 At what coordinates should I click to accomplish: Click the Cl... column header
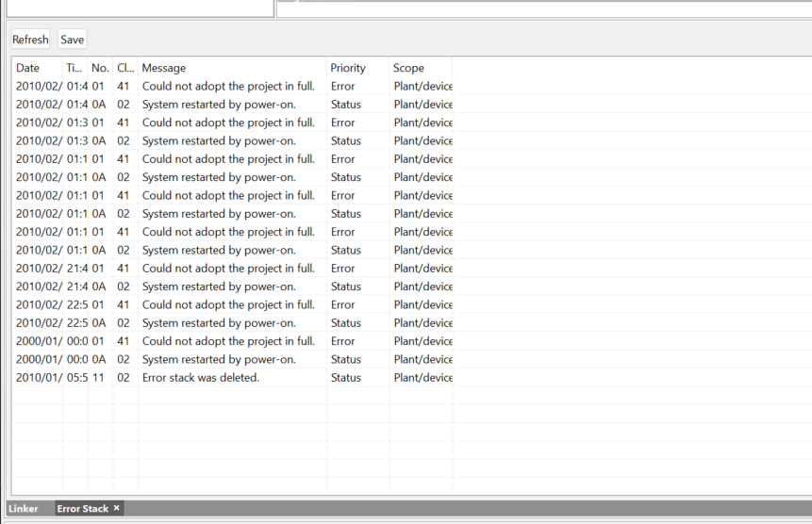(125, 68)
